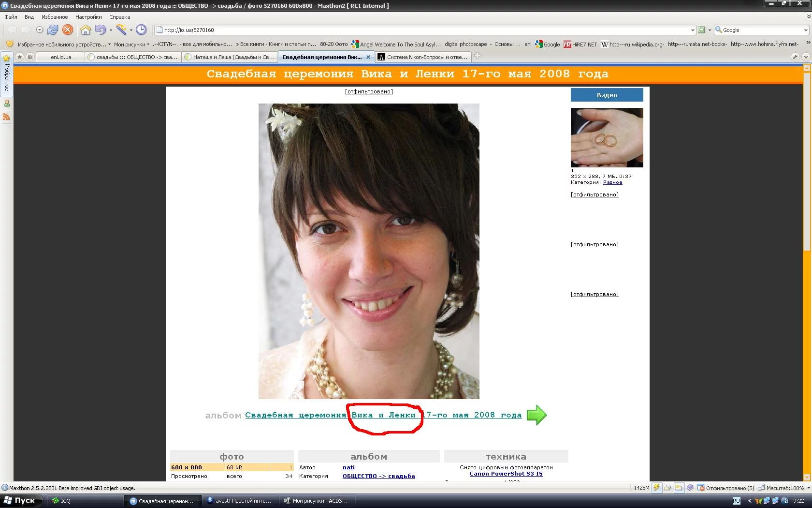This screenshot has width=812, height=508.
Task: Click the red Stop loading icon
Action: tap(68, 30)
